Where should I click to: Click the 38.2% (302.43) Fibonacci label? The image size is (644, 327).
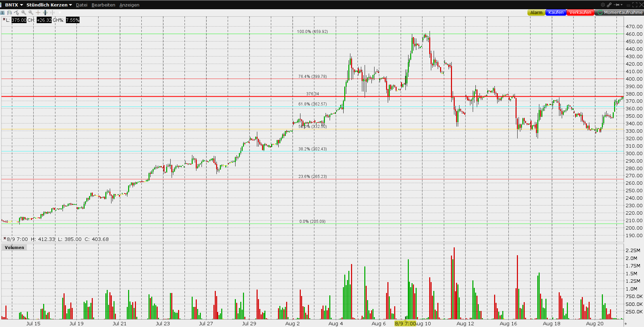pyautogui.click(x=312, y=149)
